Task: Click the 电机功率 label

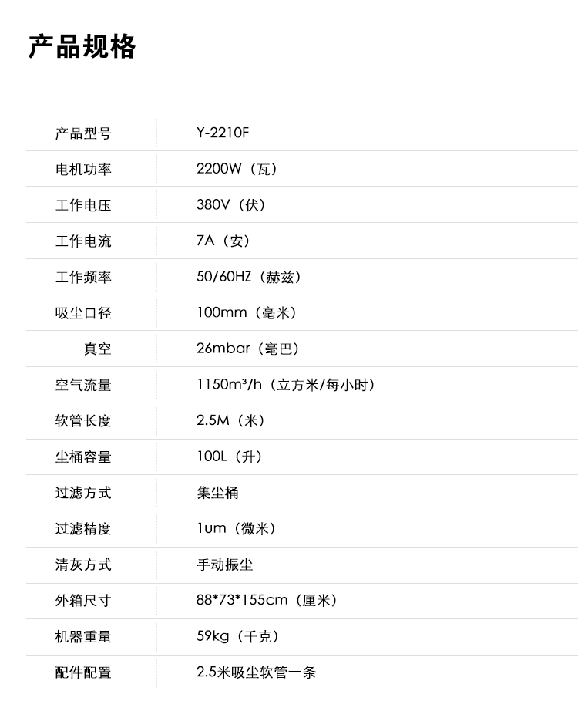Action: coord(83,169)
